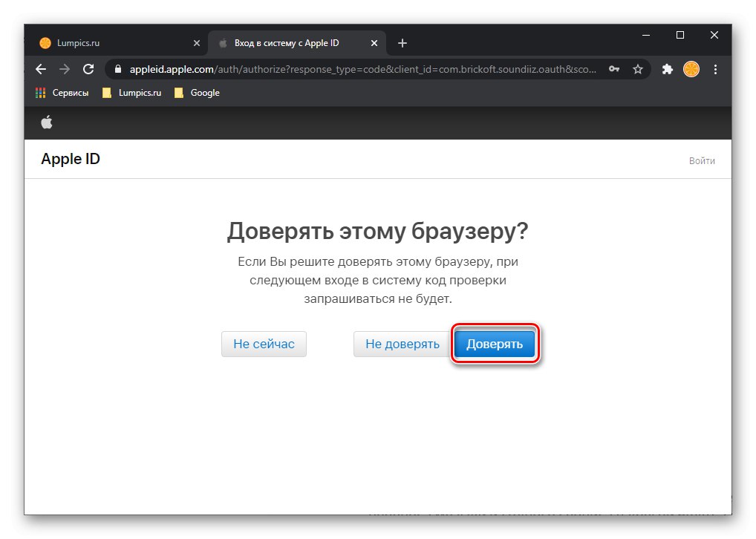Click the Не доверять button
The width and height of the screenshot is (756, 539).
click(x=402, y=344)
